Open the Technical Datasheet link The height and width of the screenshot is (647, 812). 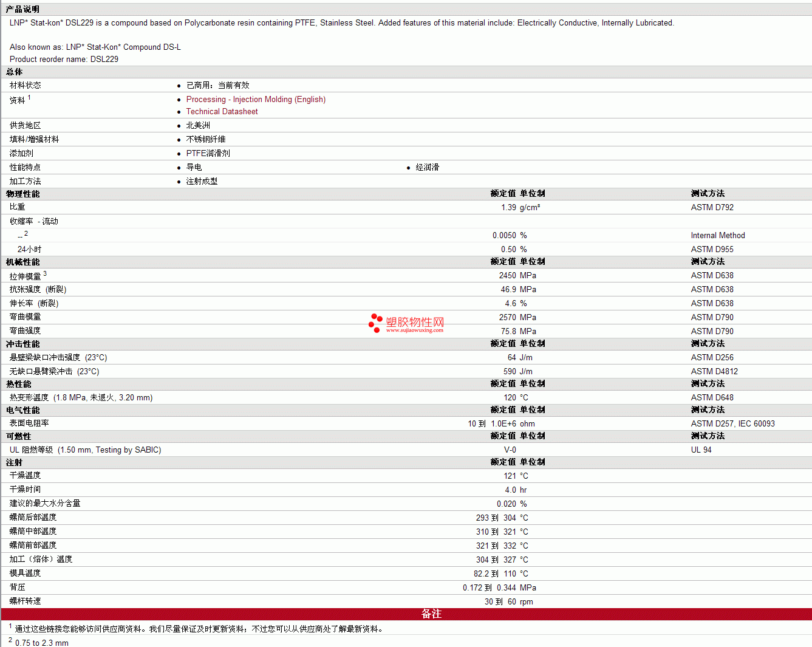222,112
